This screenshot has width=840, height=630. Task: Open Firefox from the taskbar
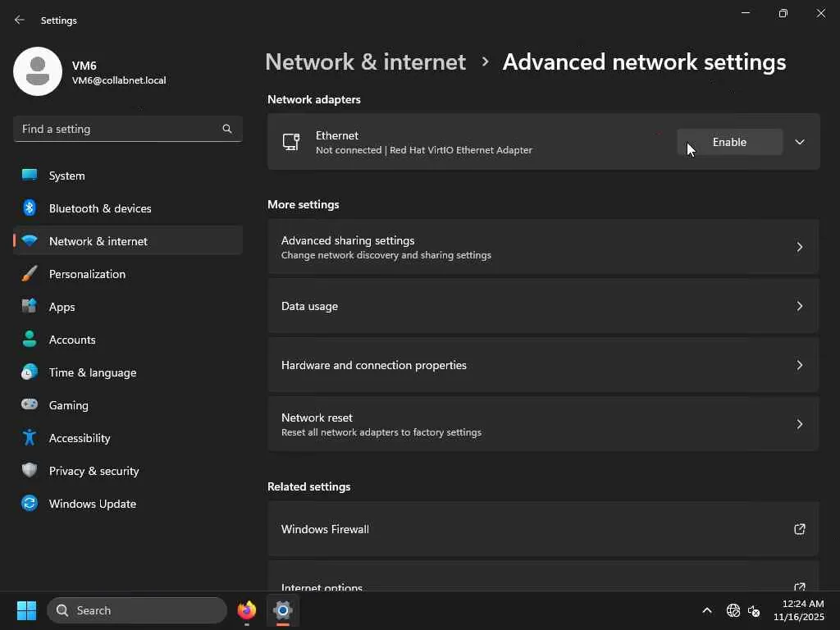coord(246,610)
